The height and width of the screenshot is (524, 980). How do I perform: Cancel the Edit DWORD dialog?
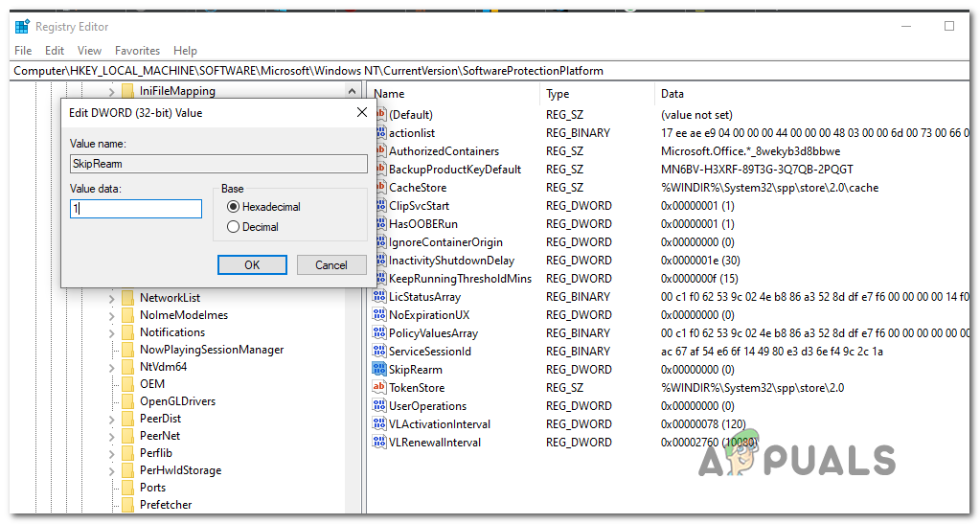(331, 265)
